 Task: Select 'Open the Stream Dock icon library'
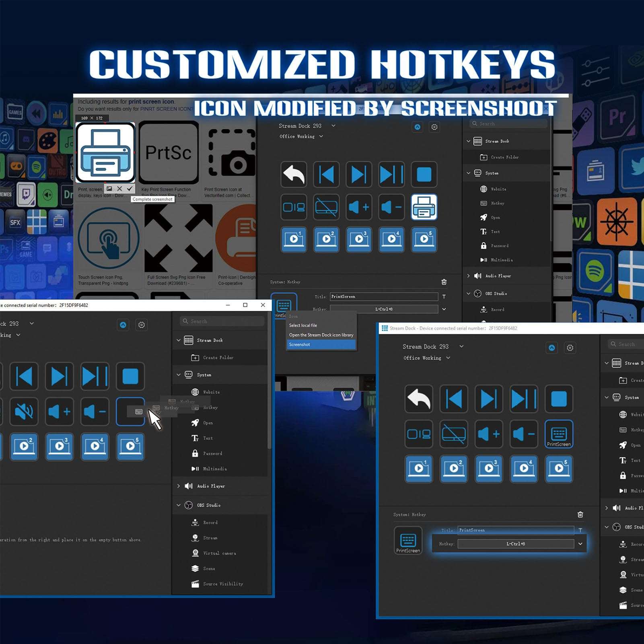coord(321,335)
